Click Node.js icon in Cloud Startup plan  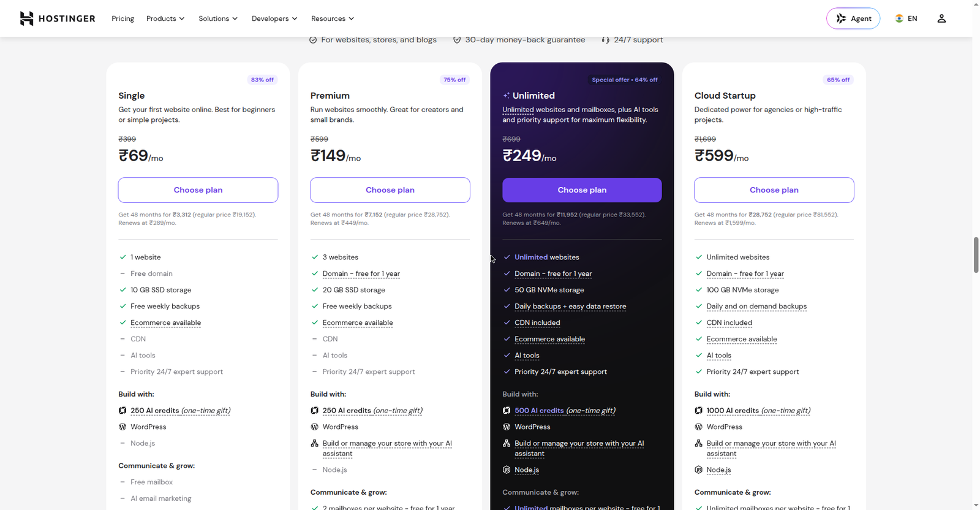698,470
